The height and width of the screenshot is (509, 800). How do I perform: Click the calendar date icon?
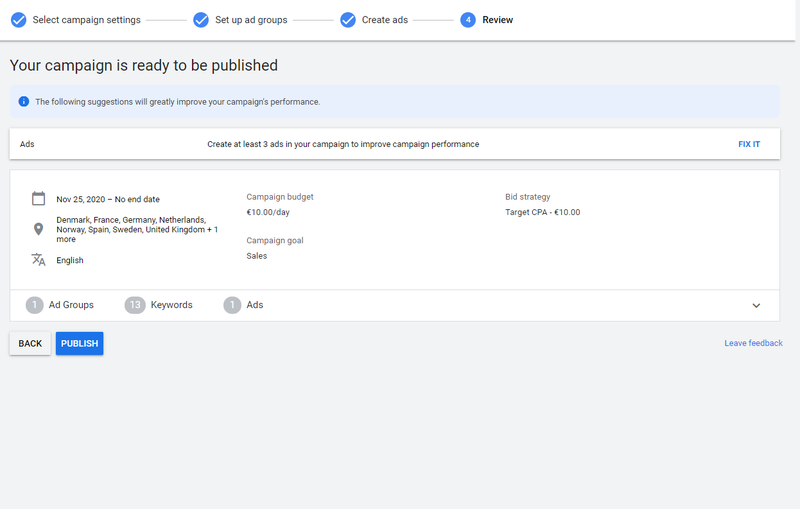pyautogui.click(x=38, y=198)
